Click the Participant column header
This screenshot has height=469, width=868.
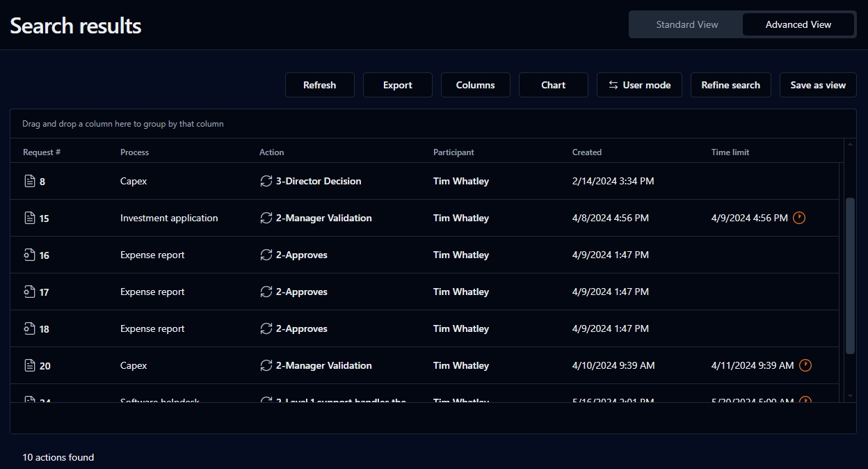[x=453, y=152]
